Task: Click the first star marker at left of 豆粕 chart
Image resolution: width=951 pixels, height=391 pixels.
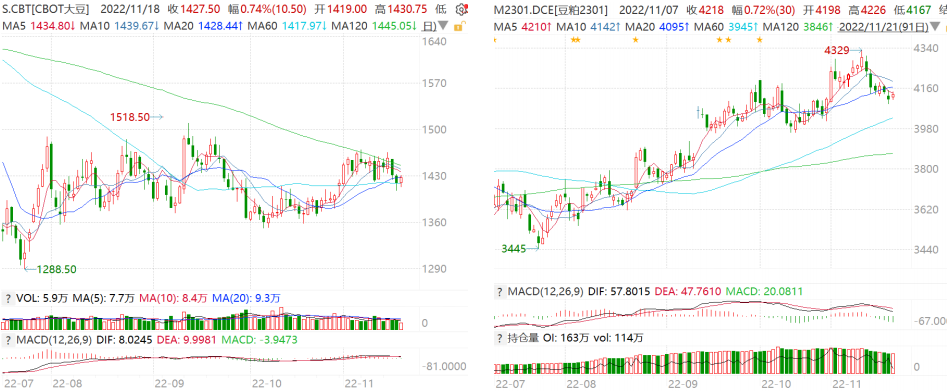Action: pos(495,39)
